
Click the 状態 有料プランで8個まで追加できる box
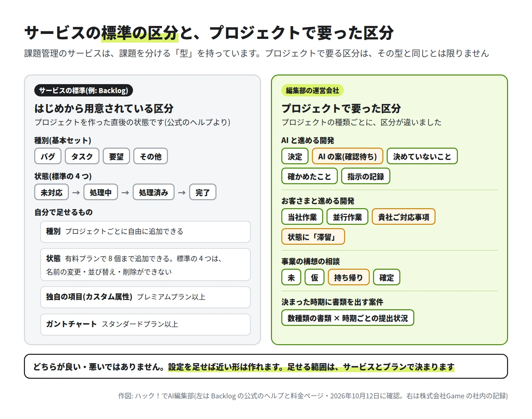(145, 265)
